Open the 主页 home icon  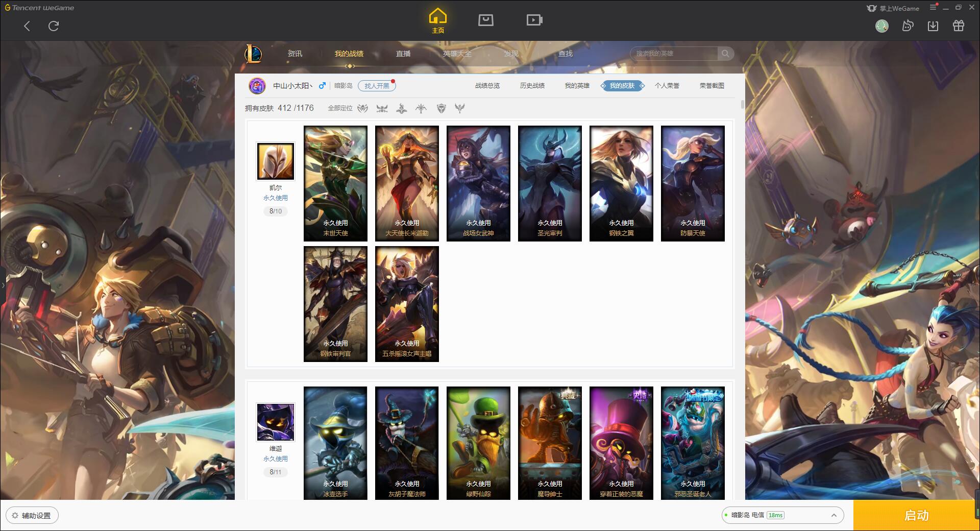pos(438,21)
